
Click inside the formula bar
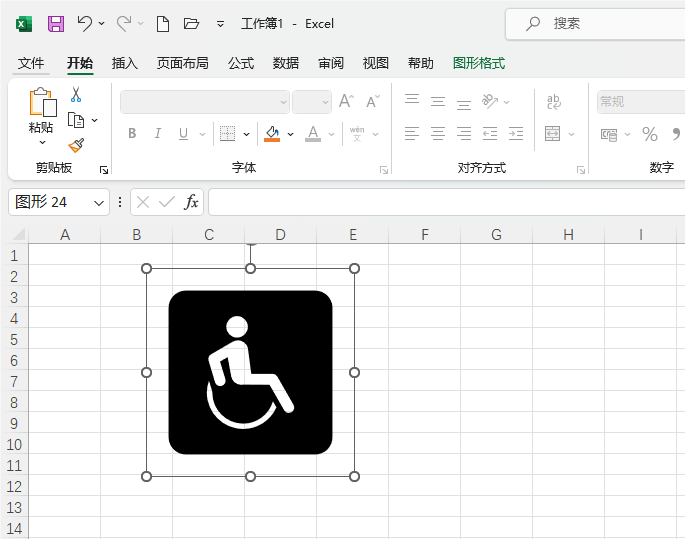tap(446, 202)
